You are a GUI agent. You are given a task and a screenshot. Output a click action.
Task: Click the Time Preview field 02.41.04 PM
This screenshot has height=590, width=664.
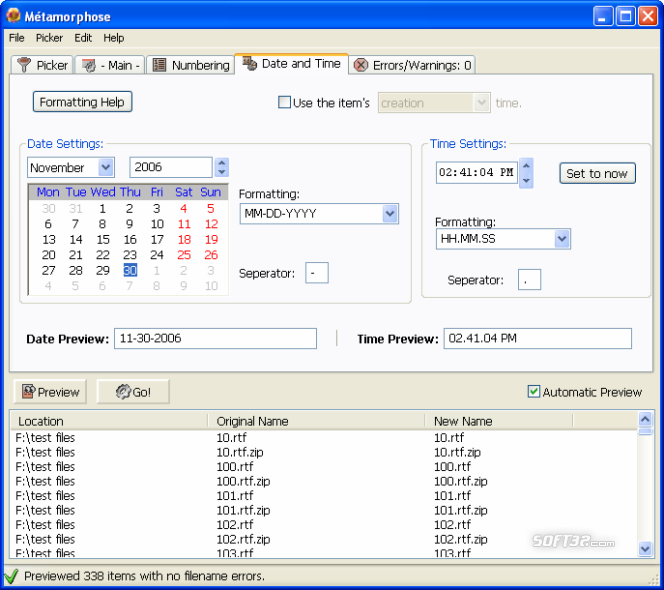click(x=538, y=338)
